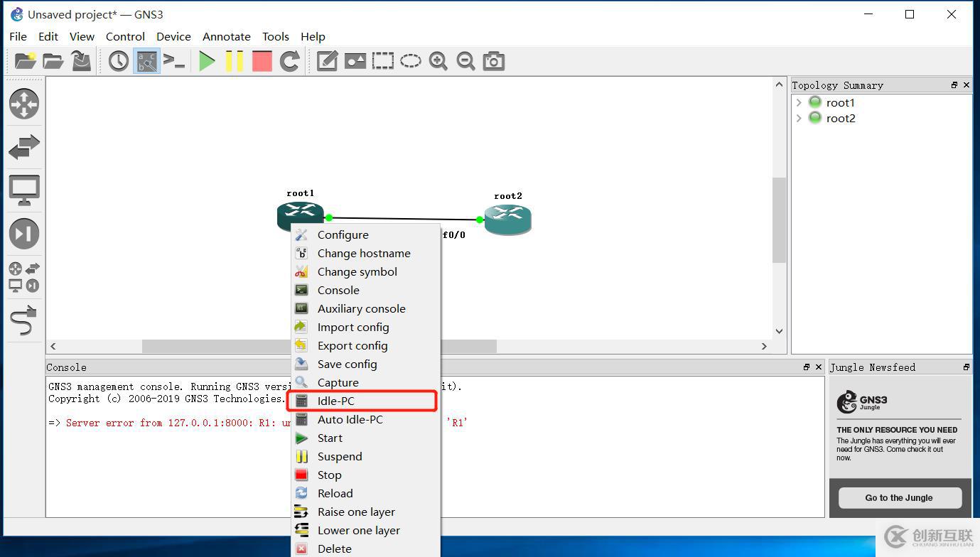Open the Device menu
The height and width of the screenshot is (557, 980).
click(x=173, y=36)
